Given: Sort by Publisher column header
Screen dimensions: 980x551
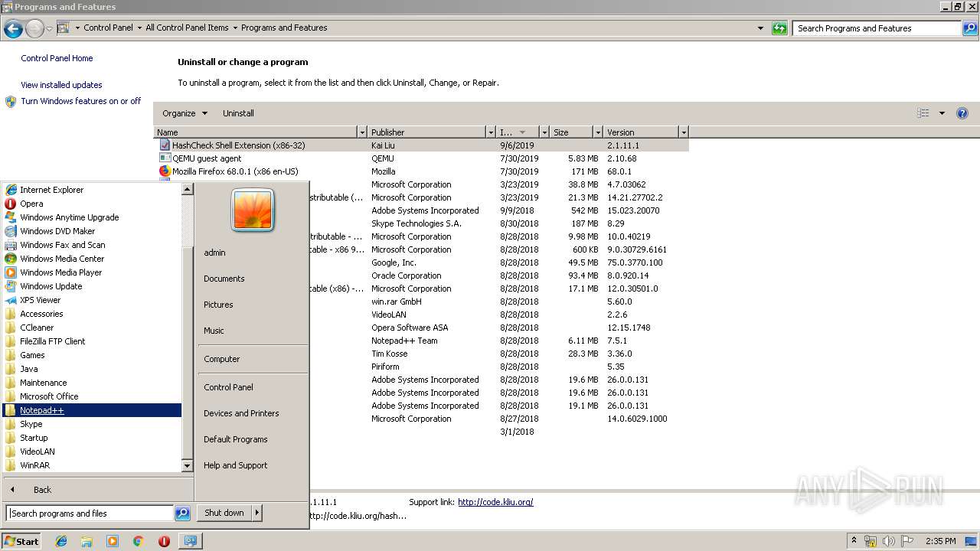Looking at the screenshot, I should [426, 132].
